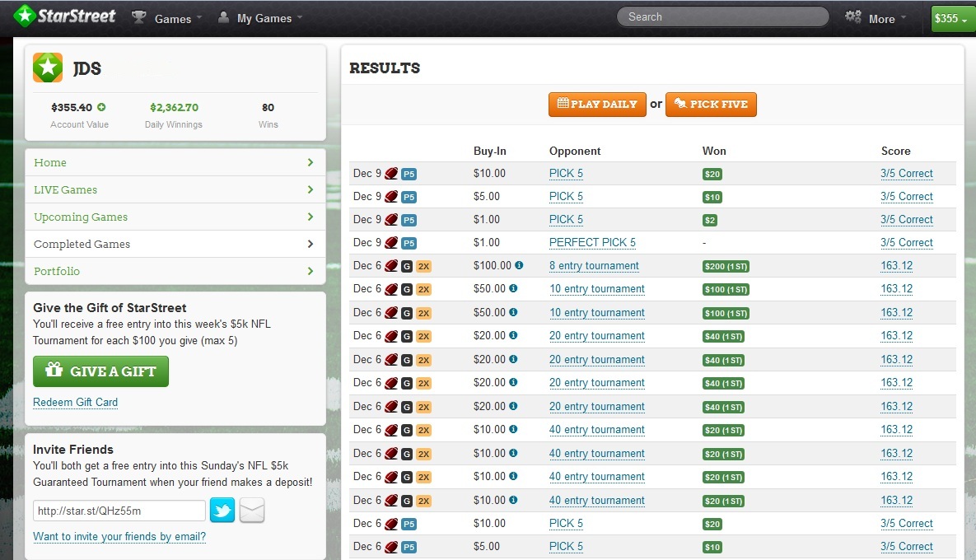Share invite link via email envelope icon
The width and height of the screenshot is (976, 560).
tap(252, 511)
